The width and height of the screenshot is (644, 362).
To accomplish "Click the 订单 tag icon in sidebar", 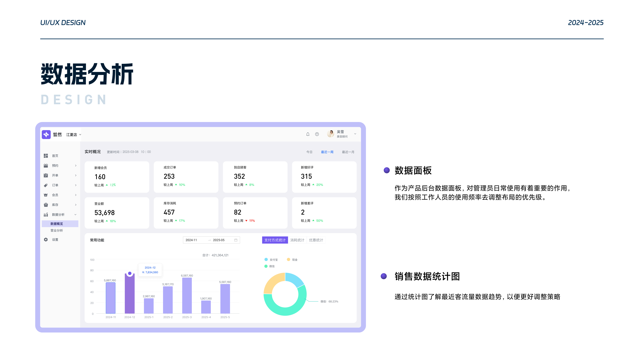I will 46,185.
